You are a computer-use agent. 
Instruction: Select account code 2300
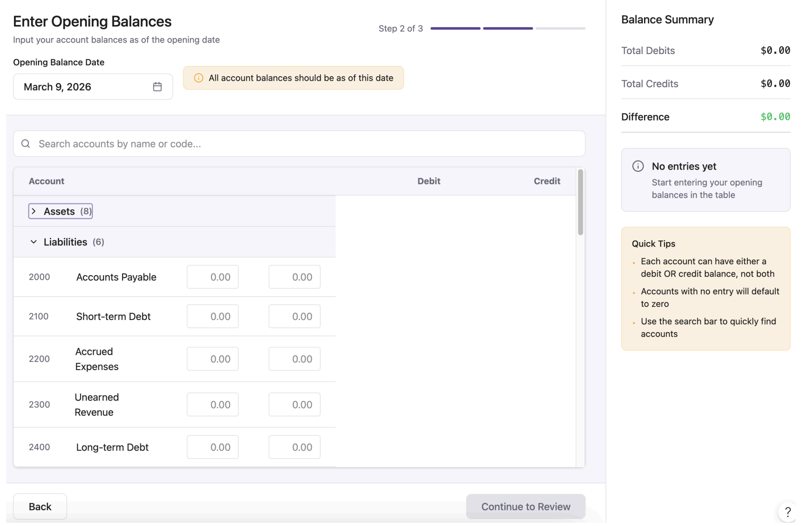click(39, 405)
